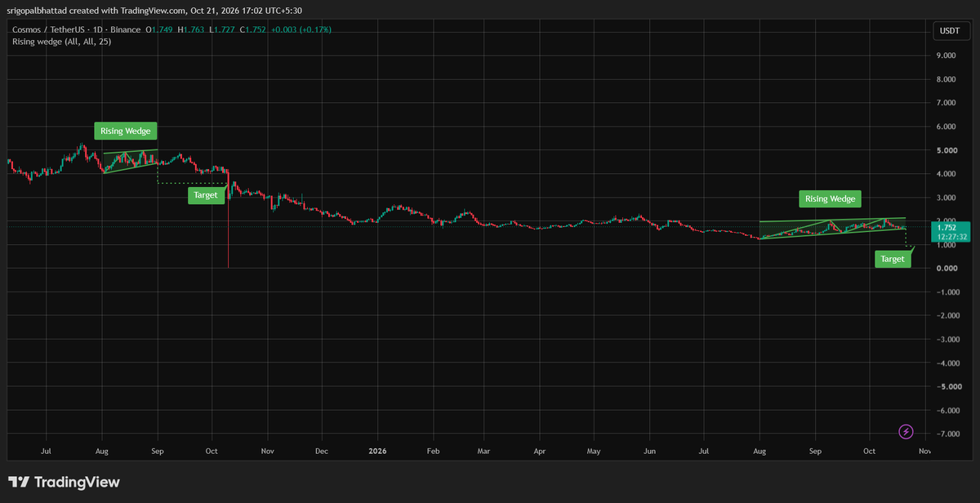Click the open value O1.749
This screenshot has width=980, height=503.
(159, 29)
